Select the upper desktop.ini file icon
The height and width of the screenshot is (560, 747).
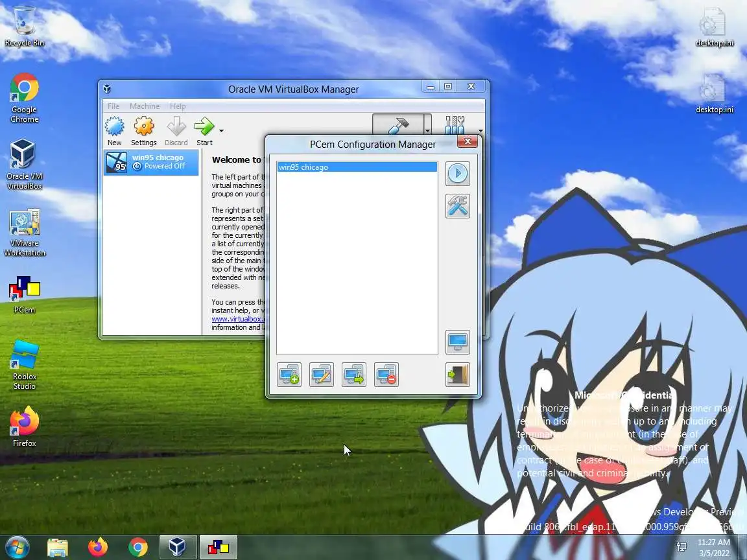(x=714, y=27)
